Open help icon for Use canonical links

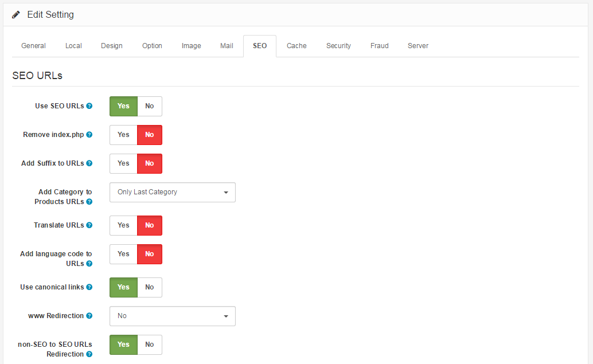89,287
